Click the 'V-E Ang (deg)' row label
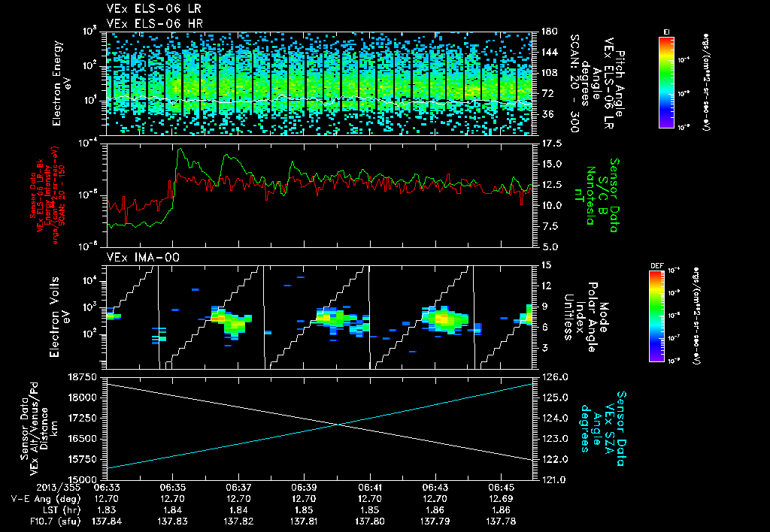770x532 pixels. click(46, 499)
